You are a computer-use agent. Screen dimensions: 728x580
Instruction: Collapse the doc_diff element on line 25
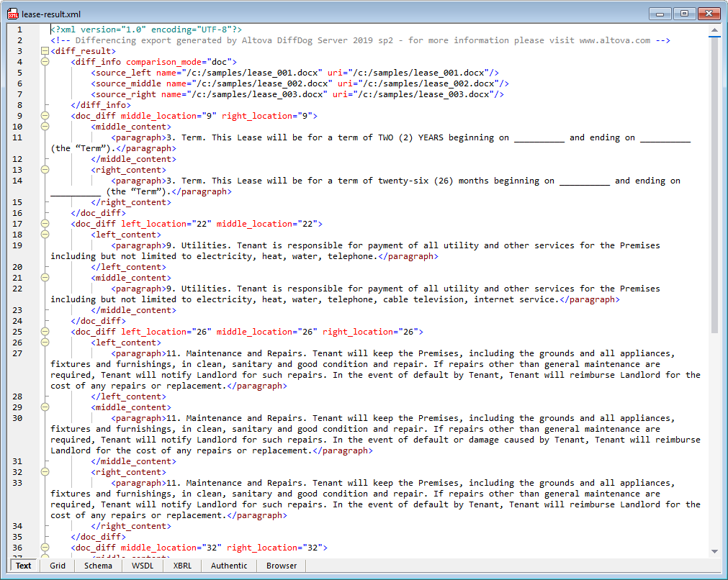[x=45, y=331]
